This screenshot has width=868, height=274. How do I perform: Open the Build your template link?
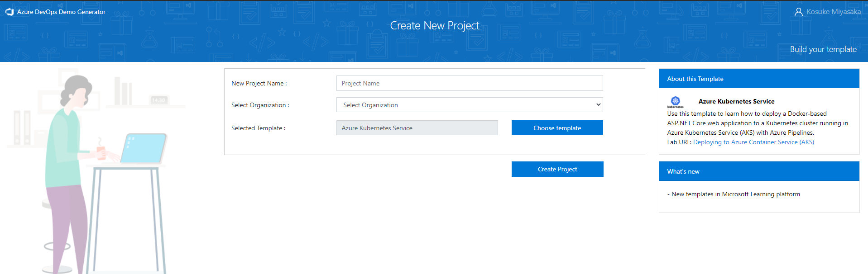point(823,49)
